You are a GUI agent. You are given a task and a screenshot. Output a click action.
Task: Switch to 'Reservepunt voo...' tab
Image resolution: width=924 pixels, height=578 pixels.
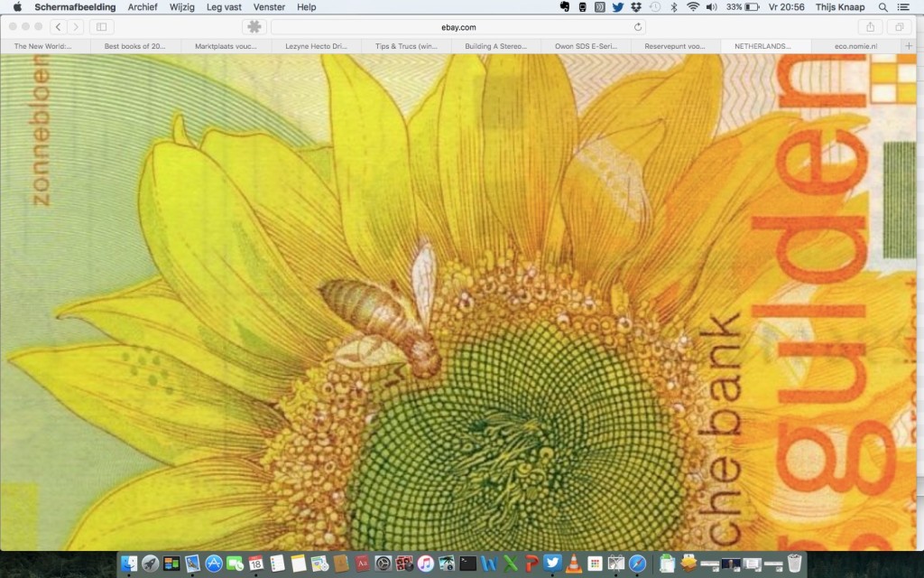(x=675, y=46)
